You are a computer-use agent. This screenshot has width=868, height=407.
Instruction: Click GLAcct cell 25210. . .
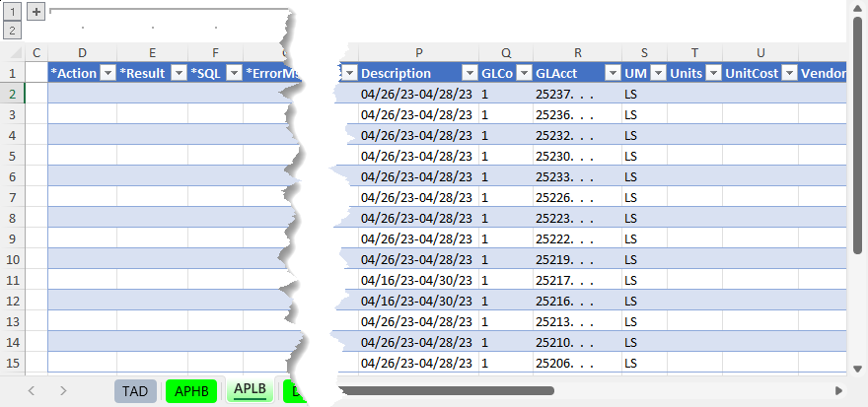(x=577, y=342)
